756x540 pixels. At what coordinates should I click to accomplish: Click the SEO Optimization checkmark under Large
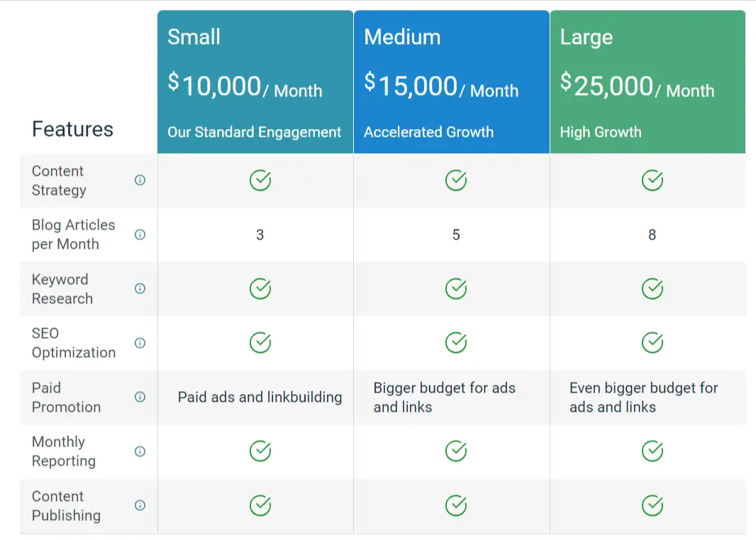[652, 343]
